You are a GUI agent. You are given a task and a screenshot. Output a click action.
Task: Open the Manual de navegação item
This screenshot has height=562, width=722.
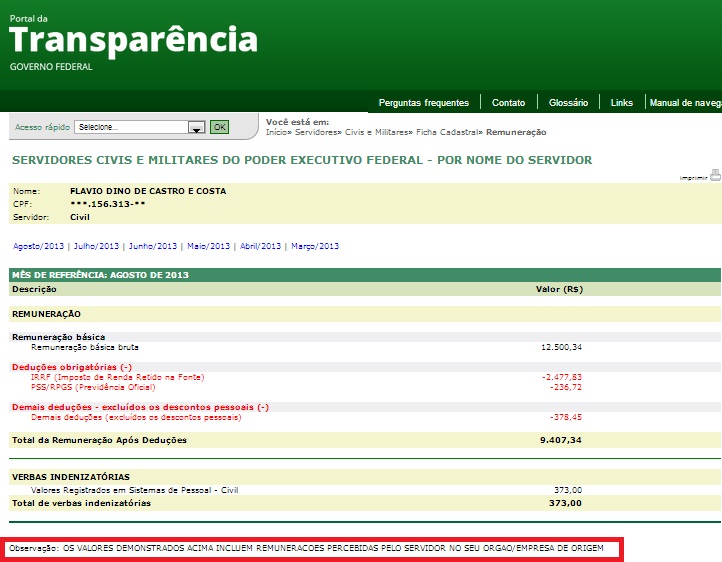684,103
